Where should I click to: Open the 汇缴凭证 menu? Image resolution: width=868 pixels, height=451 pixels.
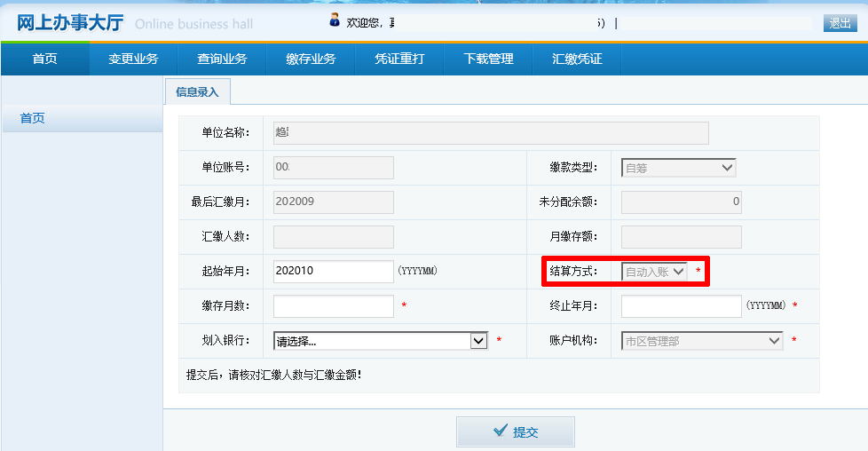tap(577, 59)
